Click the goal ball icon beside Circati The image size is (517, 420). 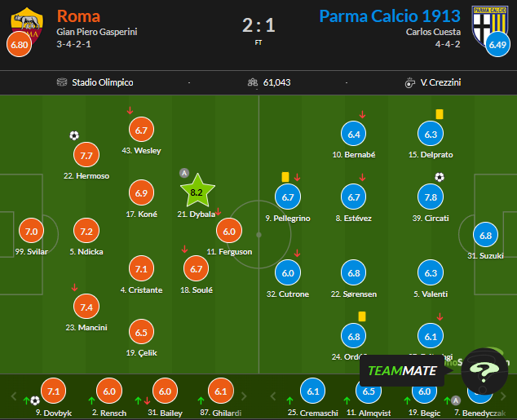click(x=440, y=176)
